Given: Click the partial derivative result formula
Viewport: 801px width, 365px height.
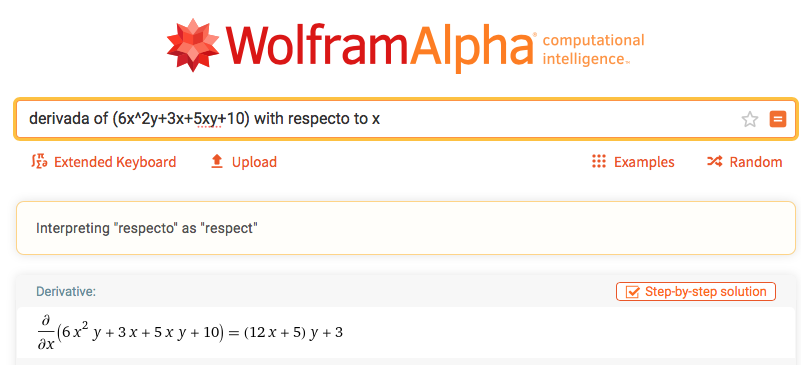Looking at the screenshot, I should 189,332.
